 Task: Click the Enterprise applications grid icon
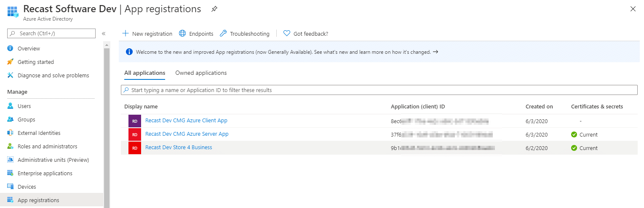pyautogui.click(x=11, y=173)
